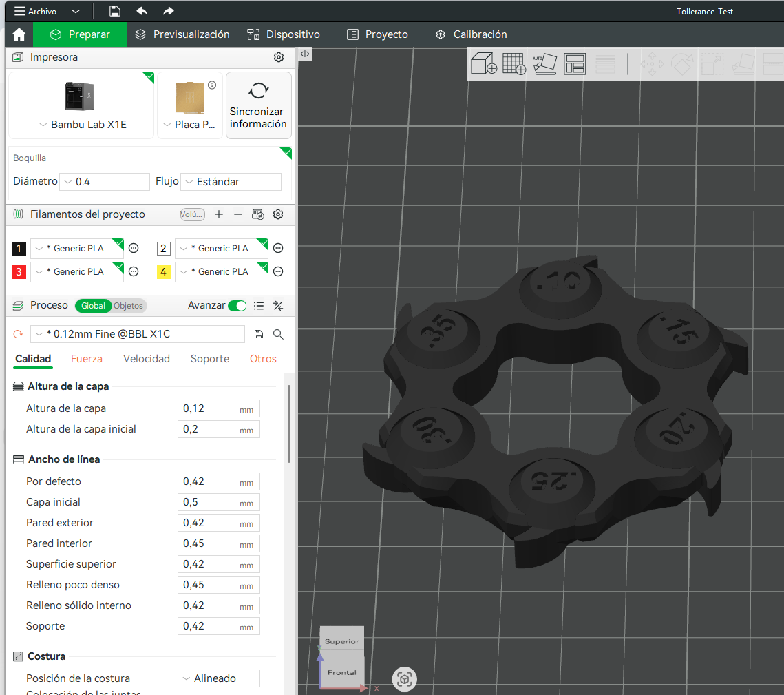Open the Flujo Estándar dropdown
Image resolution: width=784 pixels, height=695 pixels.
(x=231, y=182)
